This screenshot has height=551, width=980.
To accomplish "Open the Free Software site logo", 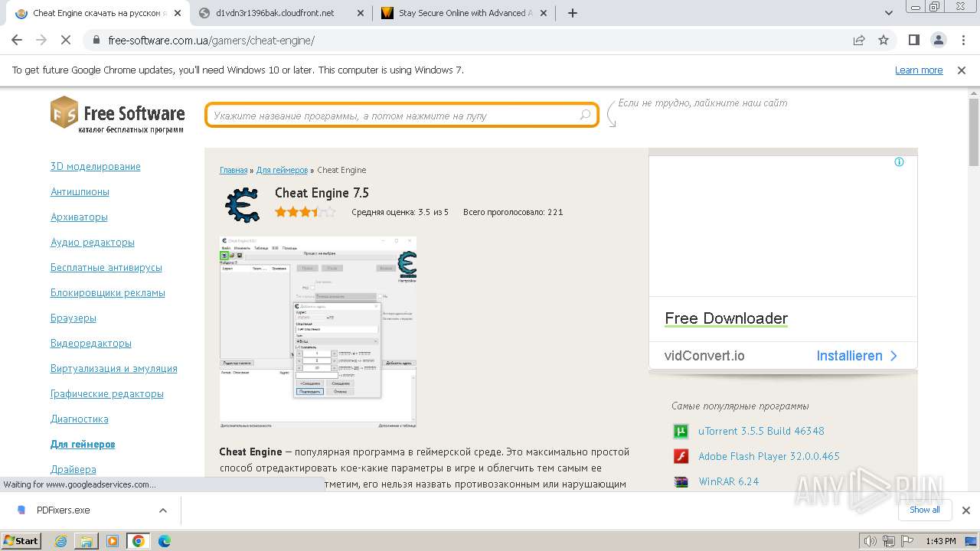I will click(118, 115).
